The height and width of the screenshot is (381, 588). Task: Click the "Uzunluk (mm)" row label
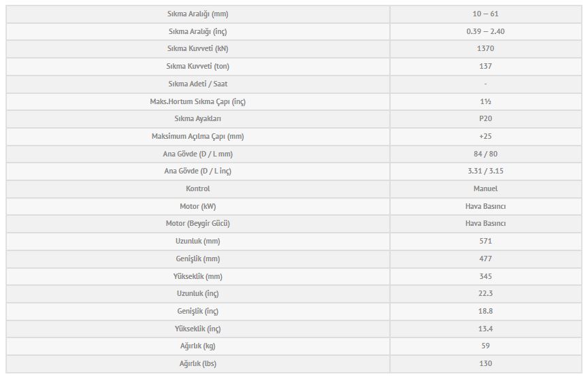tap(197, 241)
